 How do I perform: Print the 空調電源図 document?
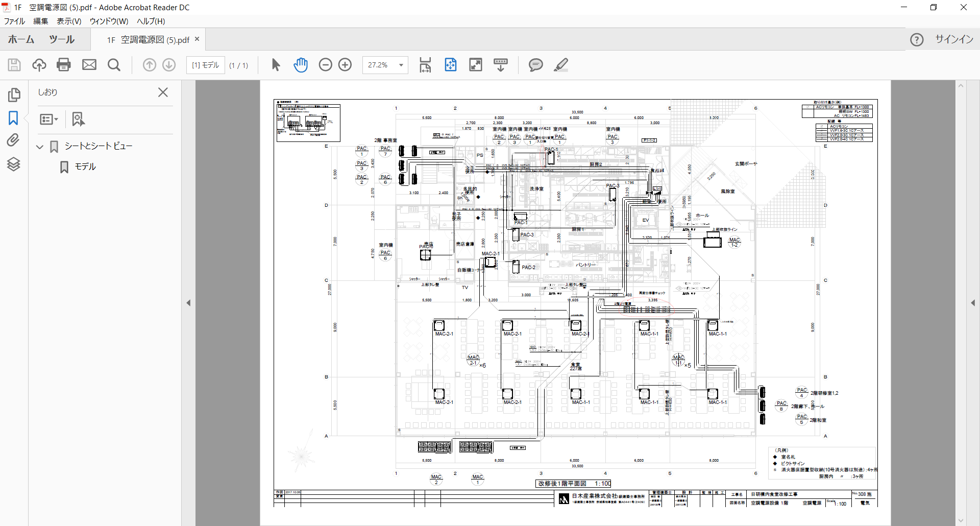[x=63, y=65]
